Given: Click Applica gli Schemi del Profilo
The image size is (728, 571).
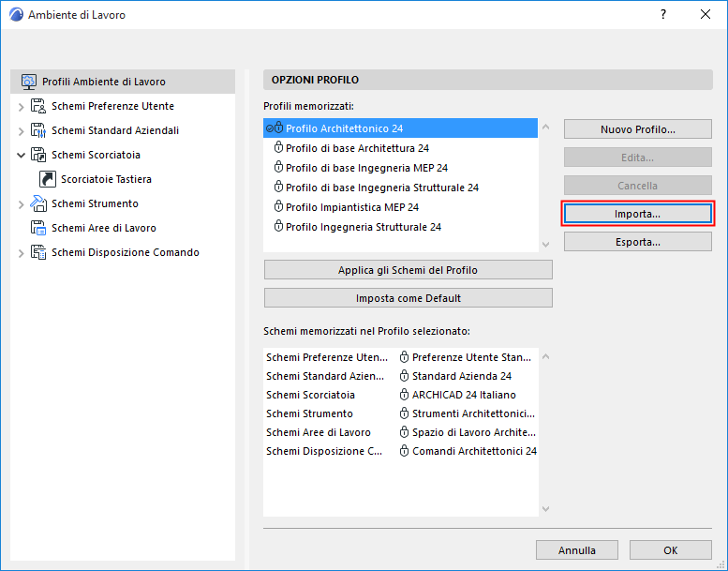Looking at the screenshot, I should point(409,270).
